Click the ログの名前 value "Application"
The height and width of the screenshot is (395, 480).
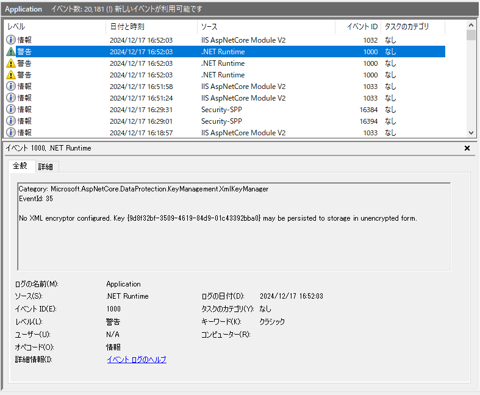(x=123, y=284)
